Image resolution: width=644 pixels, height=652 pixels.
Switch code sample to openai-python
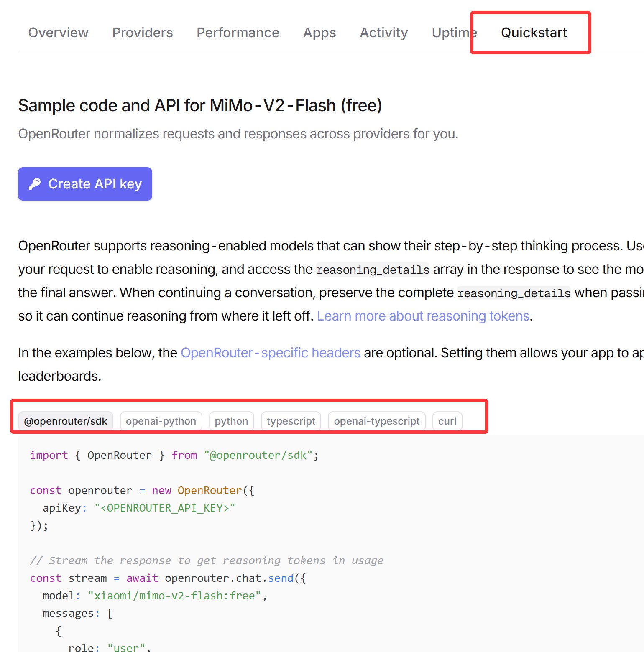pos(161,421)
